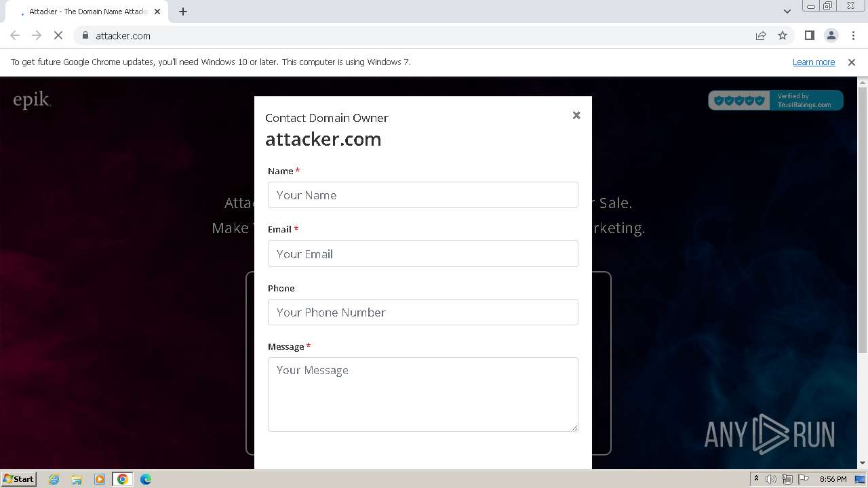Open Chrome three-dot menu
868x488 pixels.
(853, 35)
